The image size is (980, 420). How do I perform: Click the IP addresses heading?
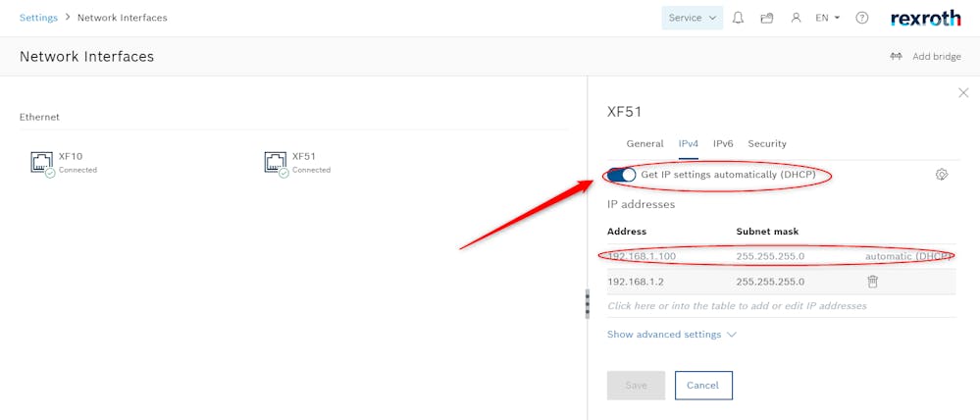click(642, 204)
